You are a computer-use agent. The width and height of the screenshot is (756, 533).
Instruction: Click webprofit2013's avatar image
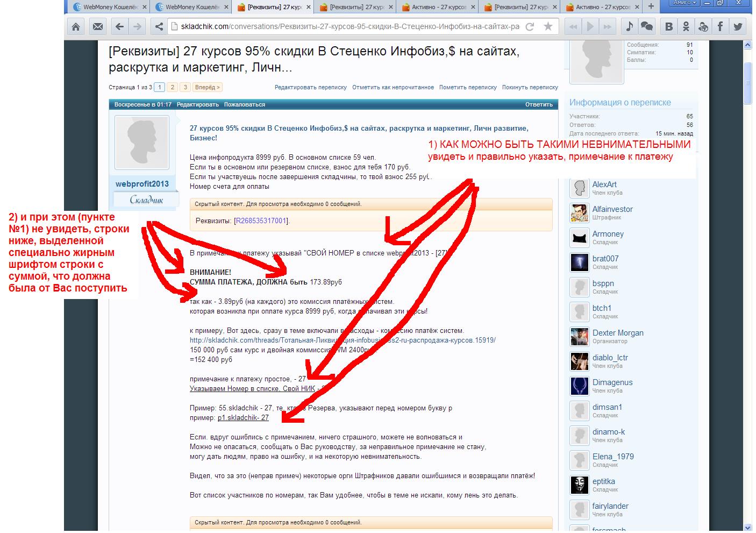coord(142,143)
